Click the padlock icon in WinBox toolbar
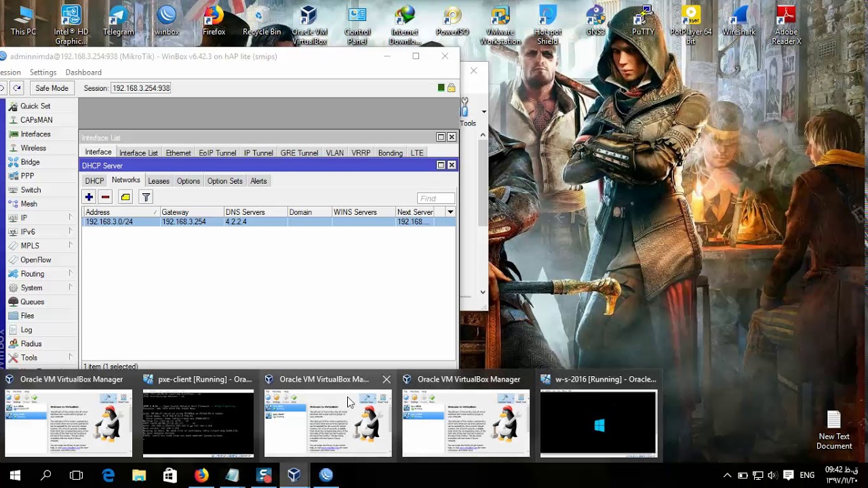Screen dimensions: 868x488 452,88
